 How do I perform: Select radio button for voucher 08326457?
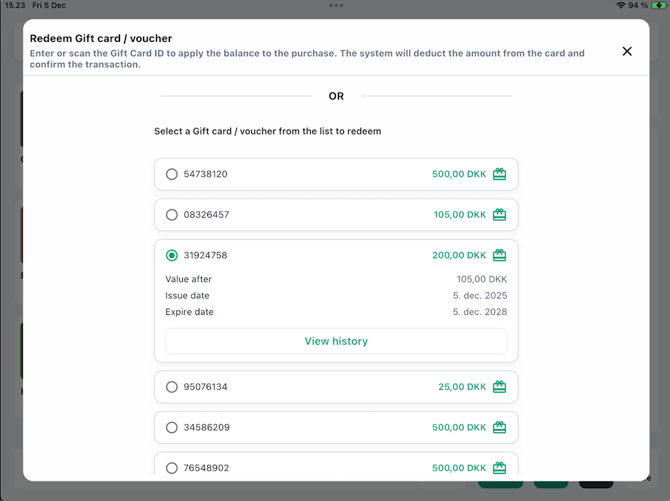pos(172,215)
